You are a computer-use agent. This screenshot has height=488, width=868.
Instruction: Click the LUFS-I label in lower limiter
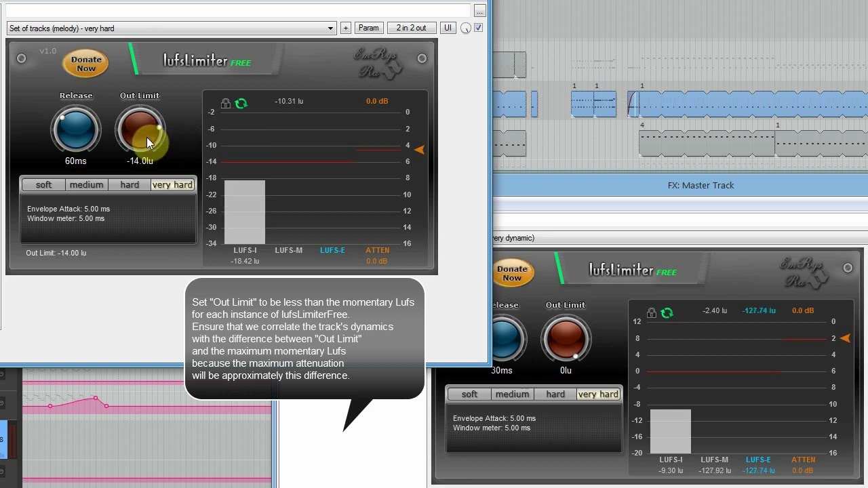pos(671,460)
